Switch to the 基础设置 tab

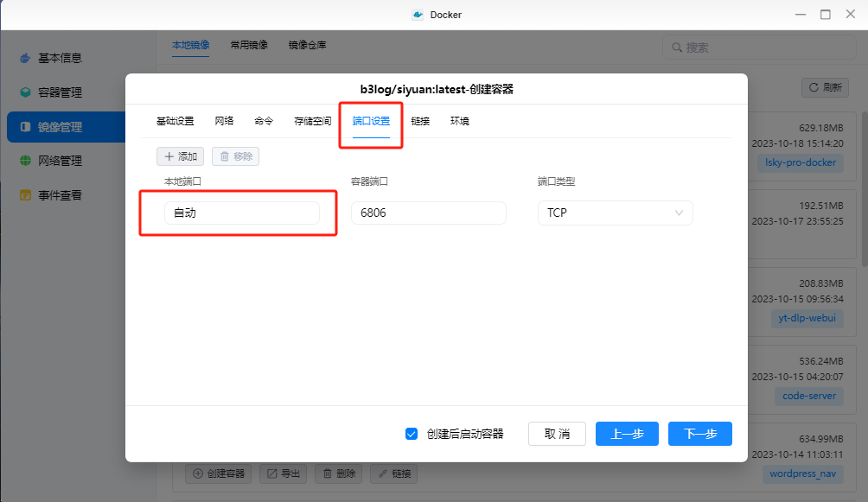(x=175, y=122)
